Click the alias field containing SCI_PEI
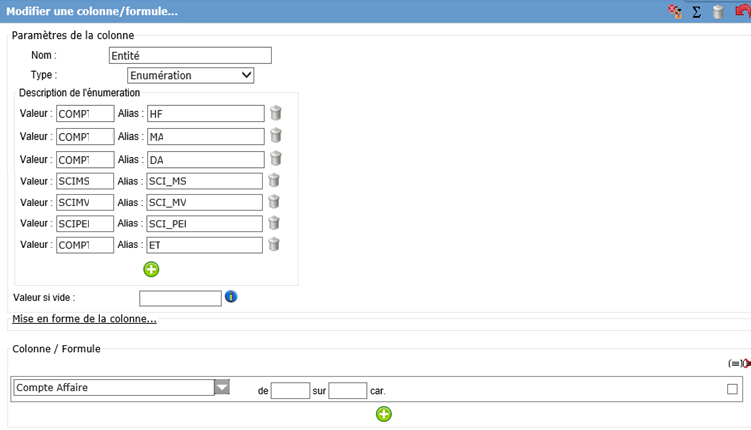Viewport: 751px width, 430px height. point(204,223)
